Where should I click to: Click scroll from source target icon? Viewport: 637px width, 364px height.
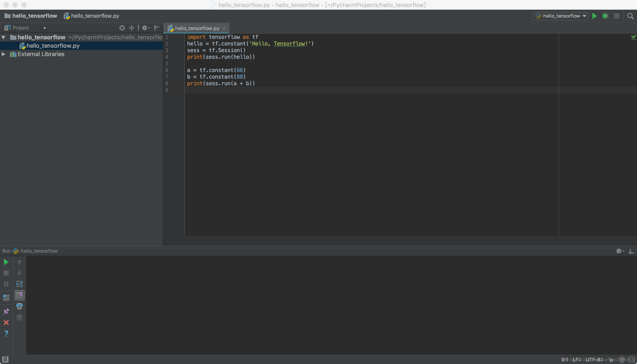tap(122, 28)
